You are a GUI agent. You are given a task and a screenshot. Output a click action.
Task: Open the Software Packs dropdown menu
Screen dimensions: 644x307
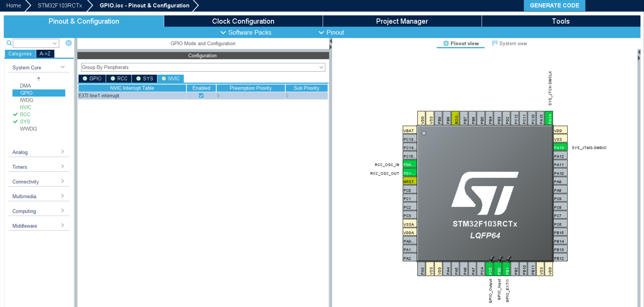click(246, 32)
